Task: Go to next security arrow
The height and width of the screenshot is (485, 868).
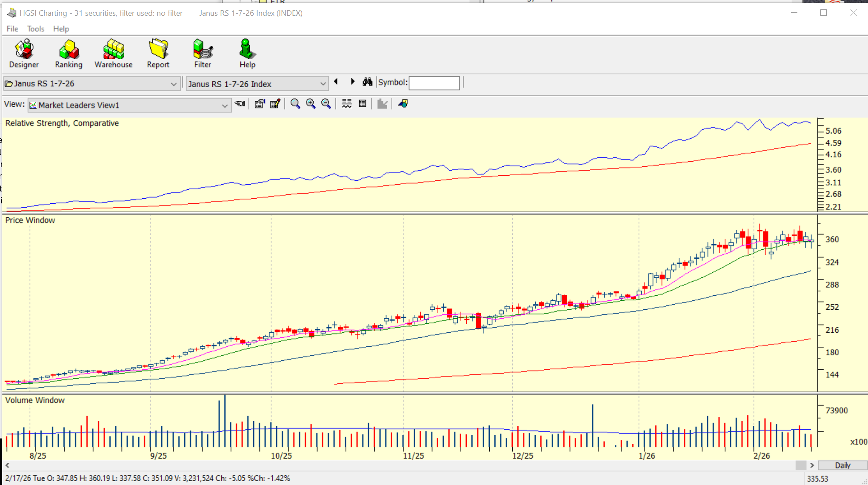Action: pyautogui.click(x=352, y=82)
